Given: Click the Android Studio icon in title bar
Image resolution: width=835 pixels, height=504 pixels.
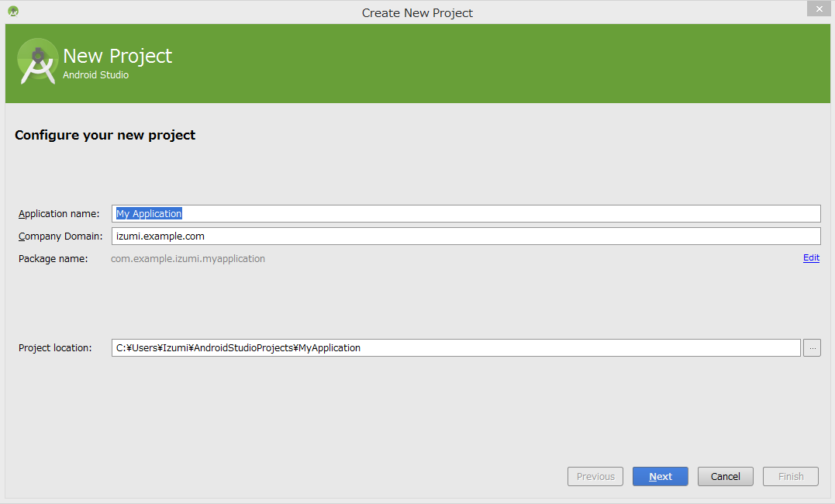Looking at the screenshot, I should click(x=13, y=11).
